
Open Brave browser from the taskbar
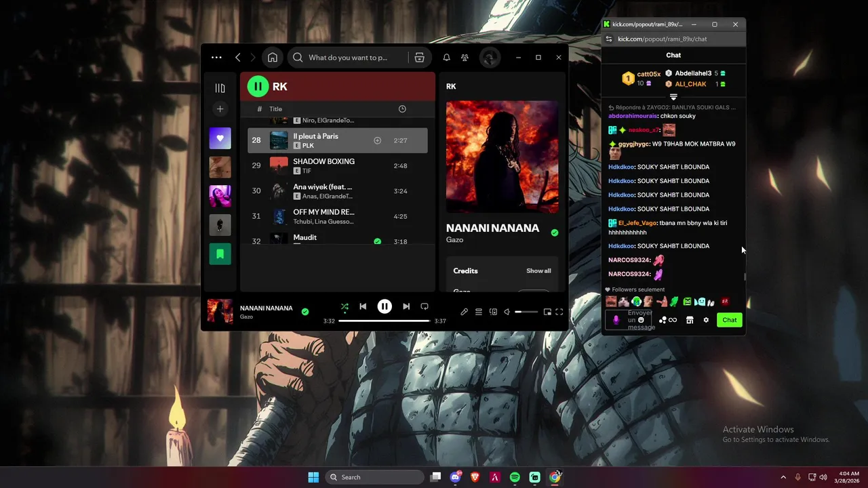(x=475, y=477)
